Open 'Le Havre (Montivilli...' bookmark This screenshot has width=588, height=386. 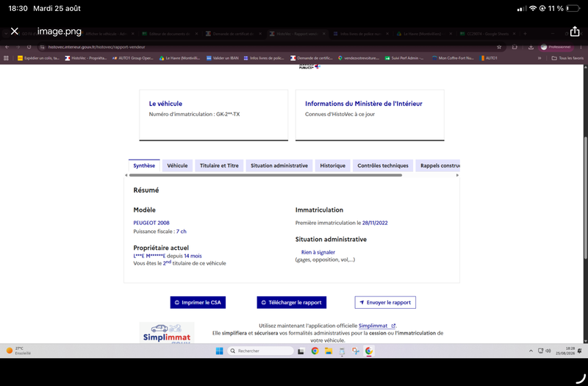[179, 58]
